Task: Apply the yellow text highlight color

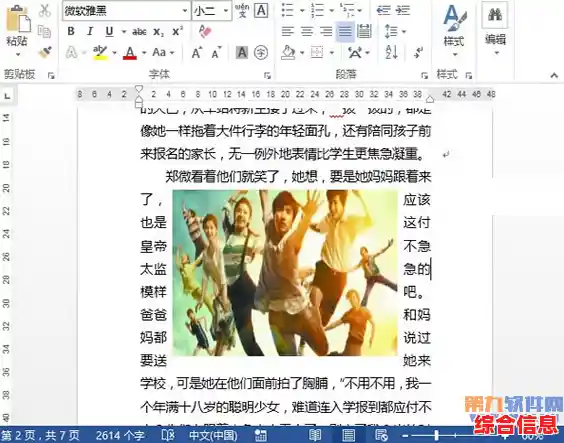Action: pyautogui.click(x=100, y=52)
